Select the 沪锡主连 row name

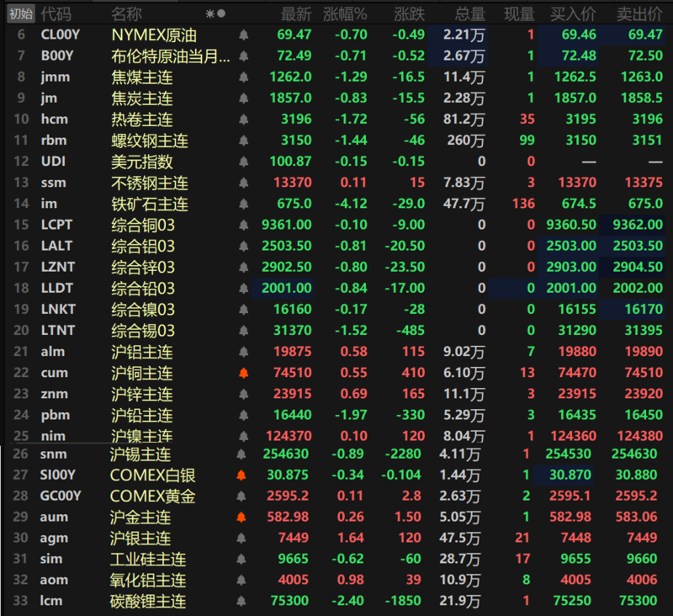140,454
